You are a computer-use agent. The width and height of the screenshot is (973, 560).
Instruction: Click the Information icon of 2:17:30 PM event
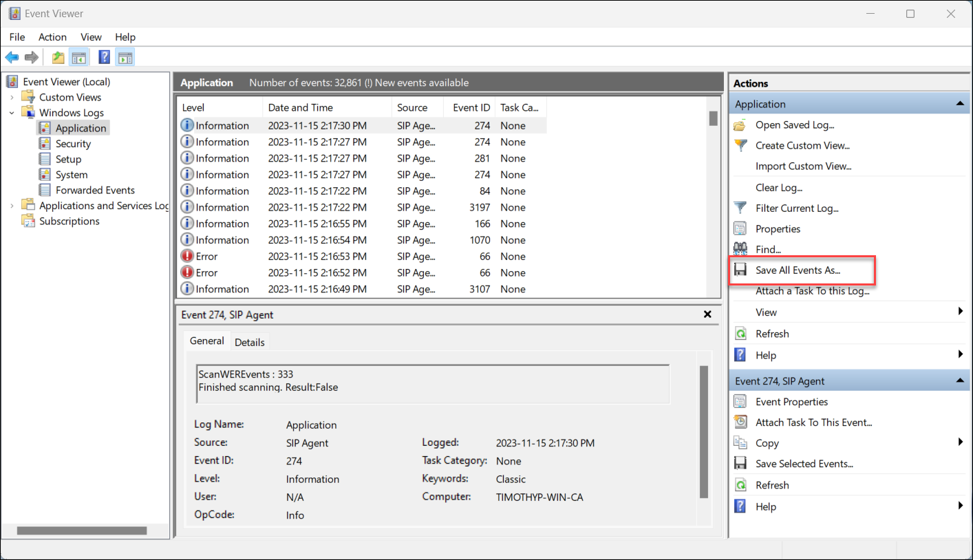[x=187, y=125]
